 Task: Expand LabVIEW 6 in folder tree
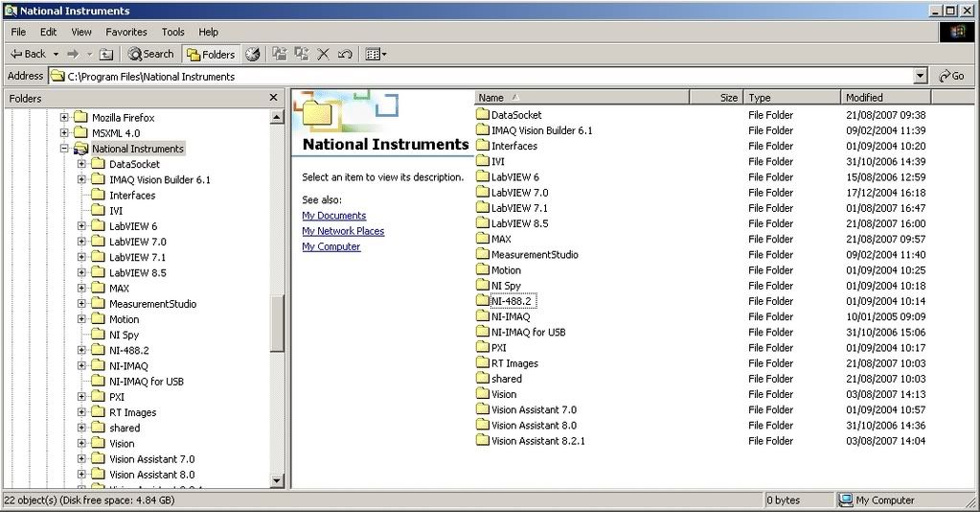[x=81, y=226]
